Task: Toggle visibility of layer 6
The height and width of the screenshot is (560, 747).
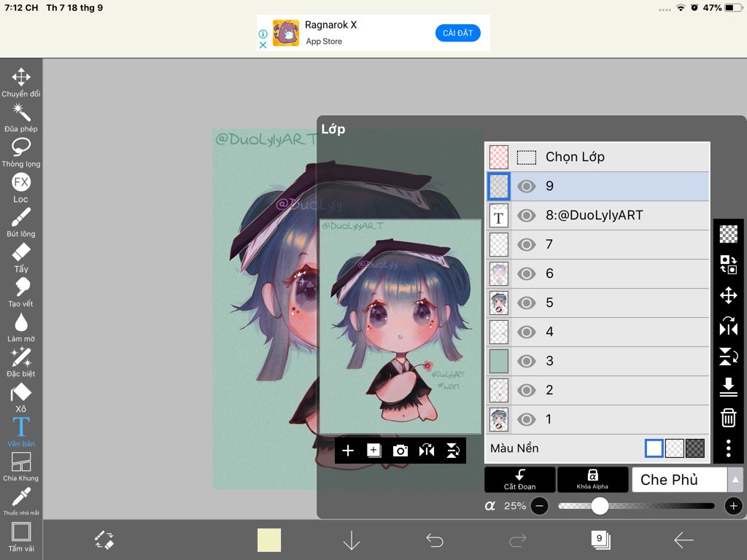Action: click(527, 273)
